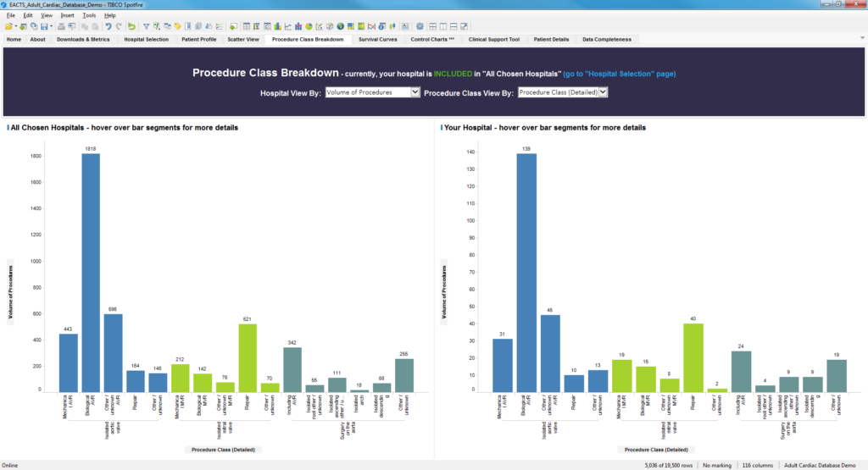The height and width of the screenshot is (470, 868).
Task: Open the Tools menu
Action: (x=88, y=15)
